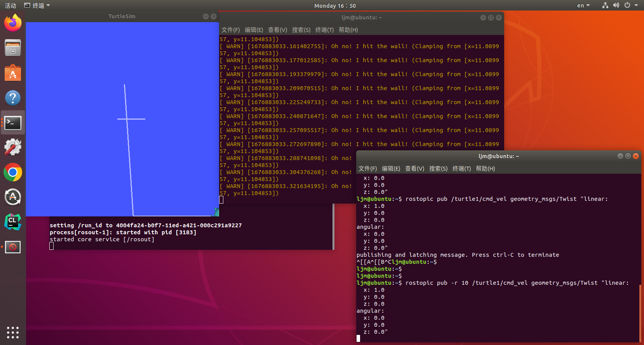Open 编辑(E) menu in back terminal
This screenshot has height=345, width=644.
point(254,30)
